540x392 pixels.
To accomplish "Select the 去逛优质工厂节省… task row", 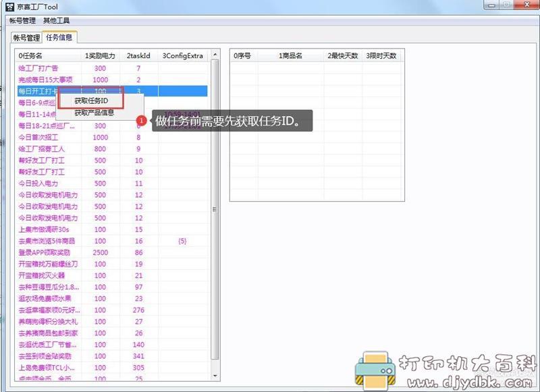I will pos(111,345).
